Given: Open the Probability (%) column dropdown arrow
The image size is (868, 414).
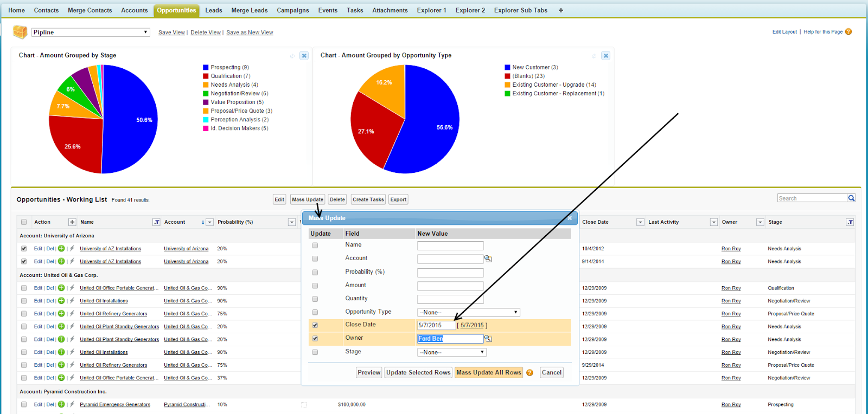Looking at the screenshot, I should pos(291,222).
